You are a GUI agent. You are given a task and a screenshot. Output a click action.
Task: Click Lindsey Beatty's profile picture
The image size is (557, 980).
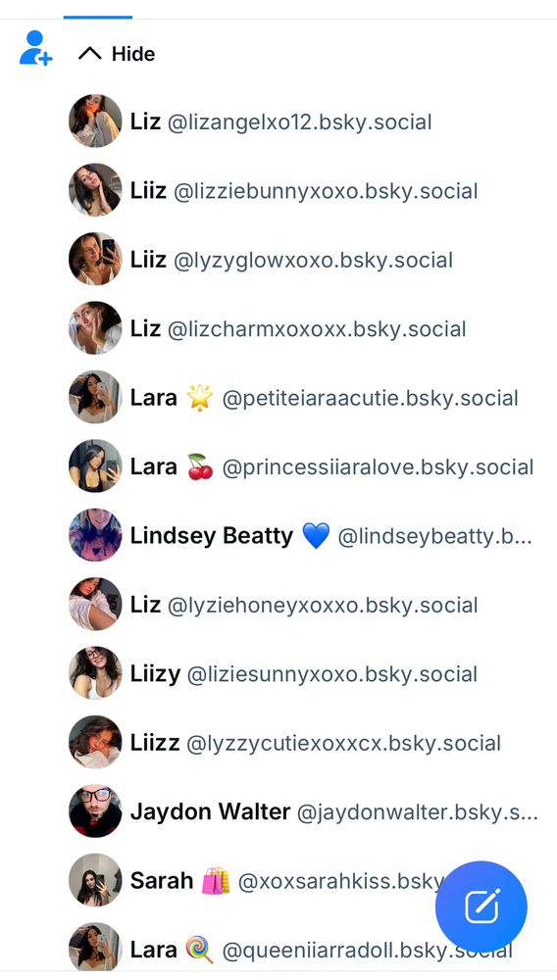[95, 536]
